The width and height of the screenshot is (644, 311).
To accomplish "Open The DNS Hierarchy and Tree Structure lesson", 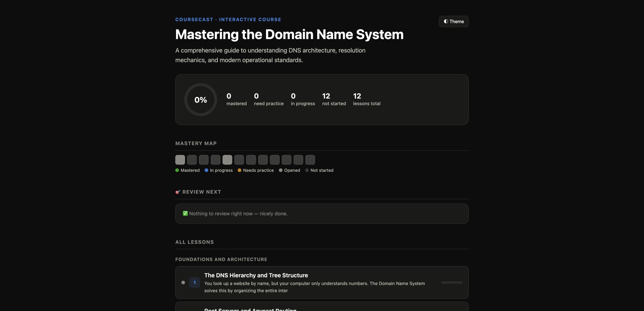I will point(322,282).
